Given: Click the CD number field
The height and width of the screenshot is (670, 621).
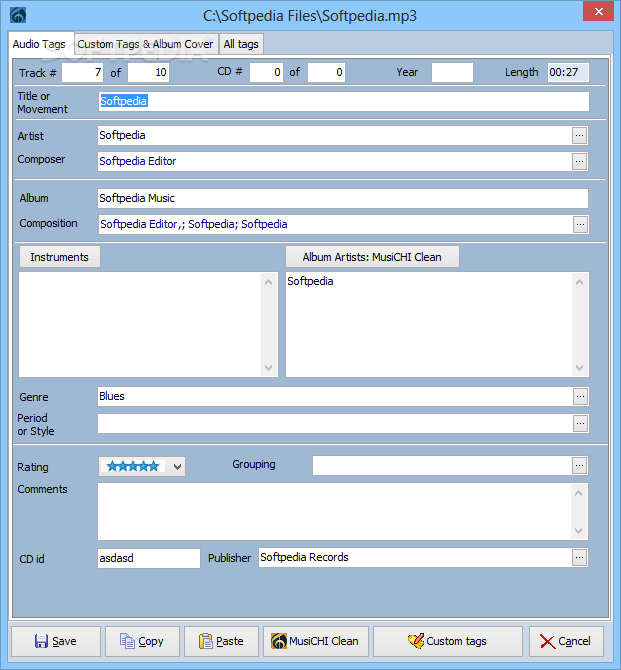Looking at the screenshot, I should point(266,72).
